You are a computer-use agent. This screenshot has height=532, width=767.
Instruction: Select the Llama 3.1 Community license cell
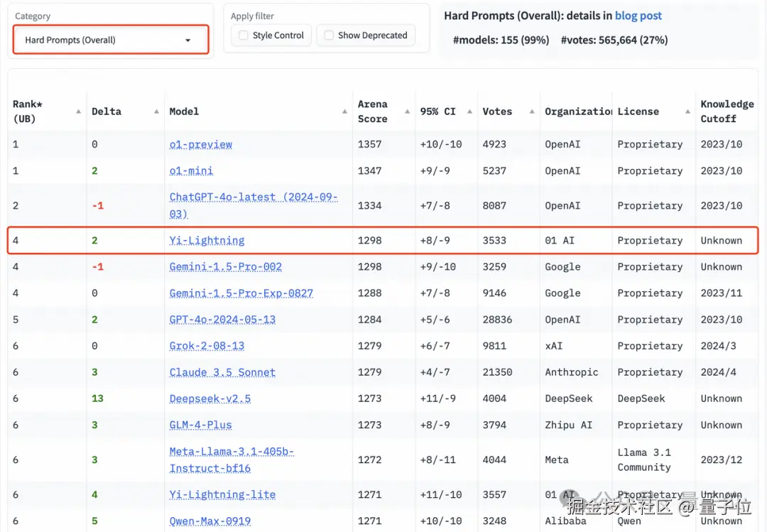click(644, 460)
